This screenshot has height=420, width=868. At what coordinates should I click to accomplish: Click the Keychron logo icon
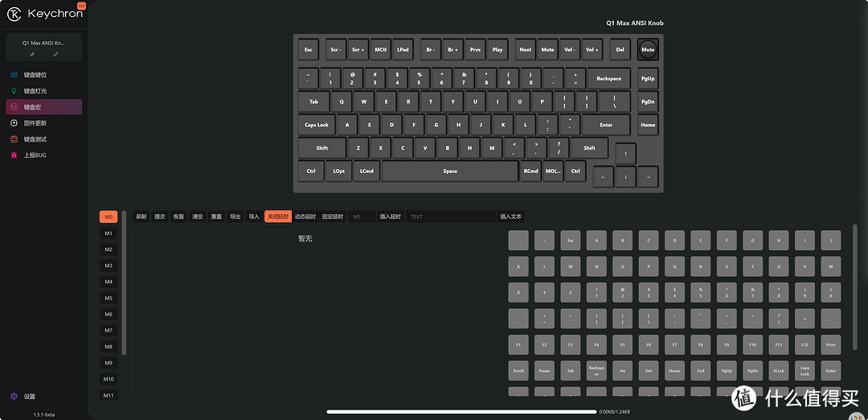pyautogui.click(x=14, y=14)
